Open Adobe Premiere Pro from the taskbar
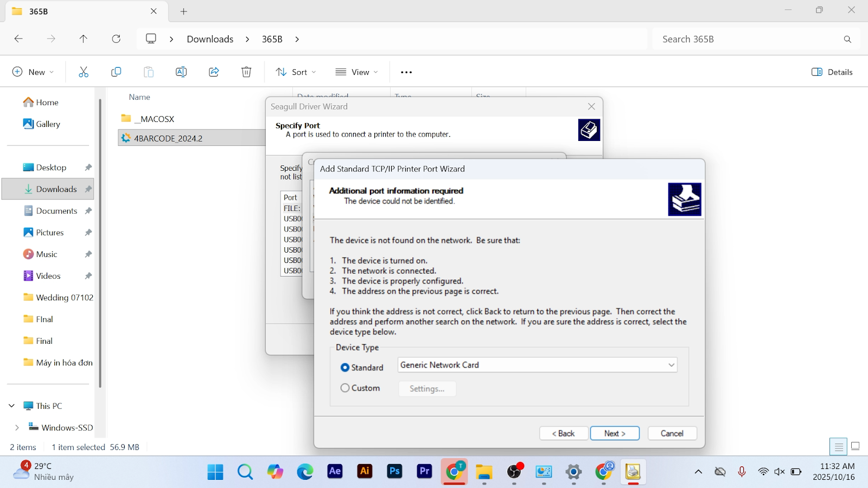 tap(424, 472)
